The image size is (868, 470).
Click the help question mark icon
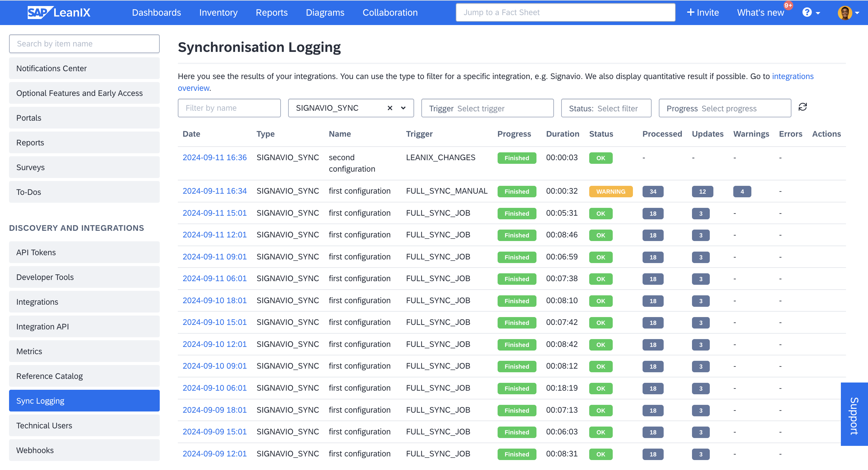807,12
